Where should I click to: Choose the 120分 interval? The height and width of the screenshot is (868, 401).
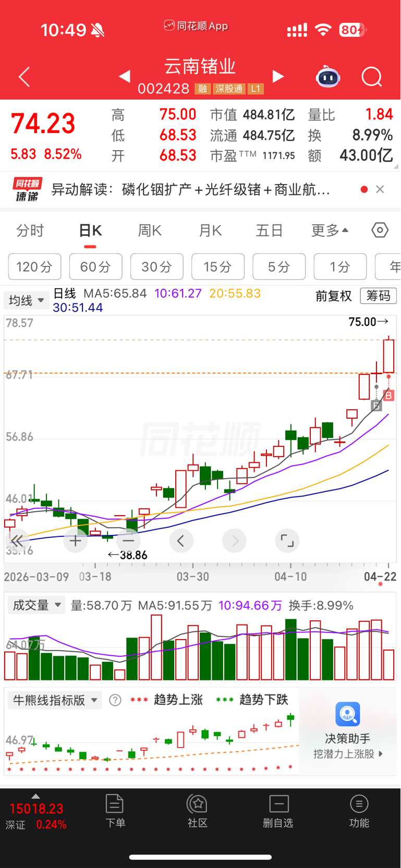point(34,267)
